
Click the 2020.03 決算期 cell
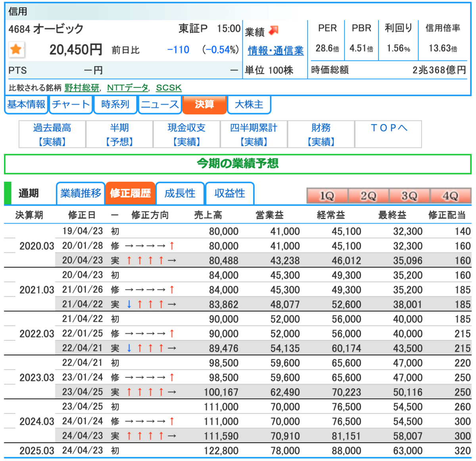36,246
